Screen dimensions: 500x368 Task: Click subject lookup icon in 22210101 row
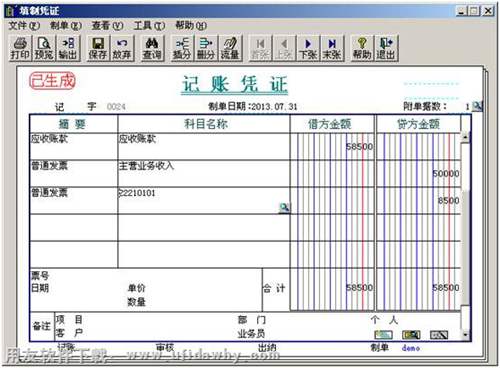pos(284,208)
